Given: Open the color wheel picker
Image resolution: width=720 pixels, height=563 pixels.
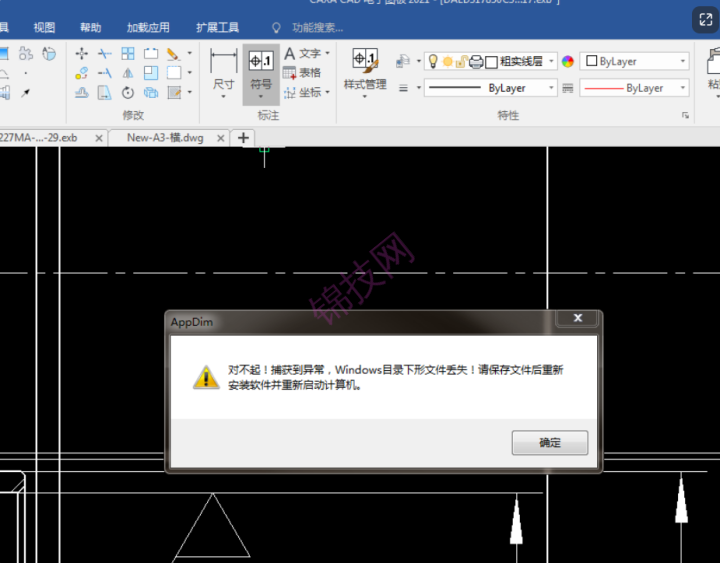Looking at the screenshot, I should (x=568, y=61).
